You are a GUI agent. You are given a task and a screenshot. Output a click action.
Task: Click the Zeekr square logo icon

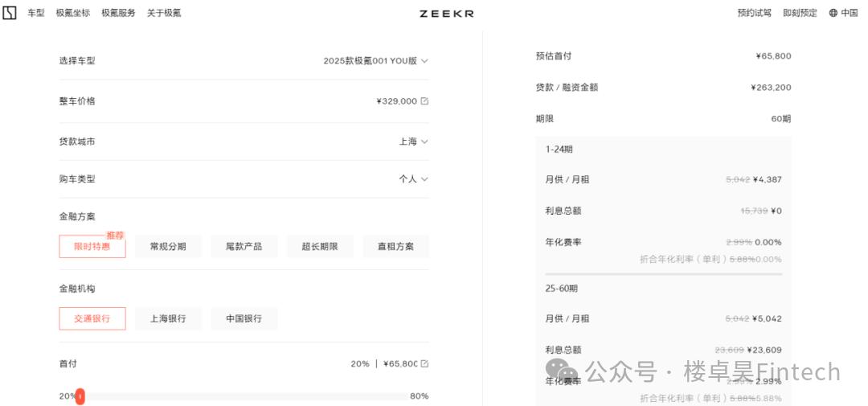click(10, 13)
